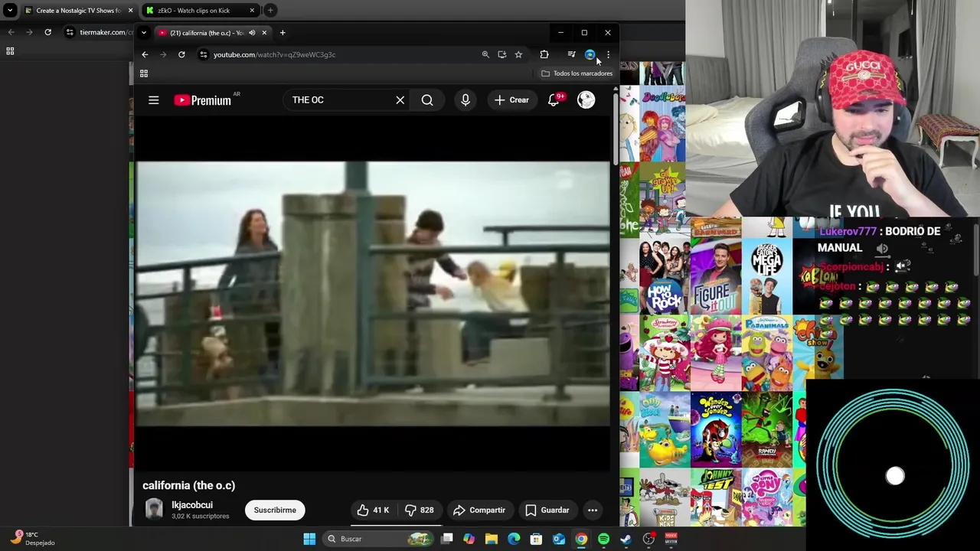
Task: Open the Chrome three-dot menu in YouTube window
Action: click(x=608, y=54)
